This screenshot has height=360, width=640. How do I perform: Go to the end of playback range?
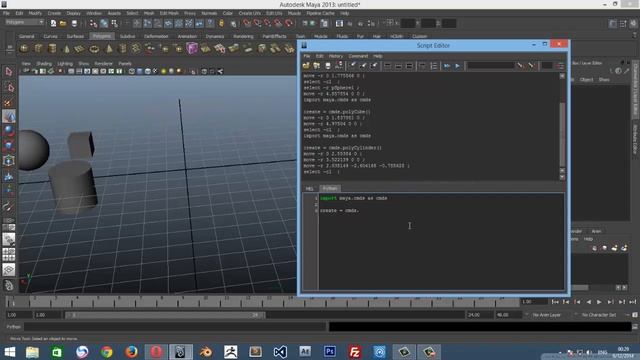click(x=632, y=302)
